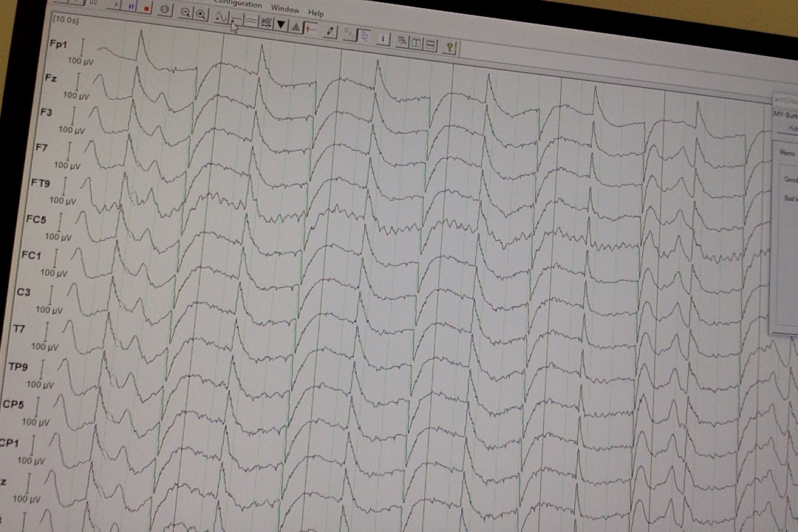Click the 100 µV scale under Fp1
The width and height of the screenshot is (798, 532).
[x=81, y=61]
